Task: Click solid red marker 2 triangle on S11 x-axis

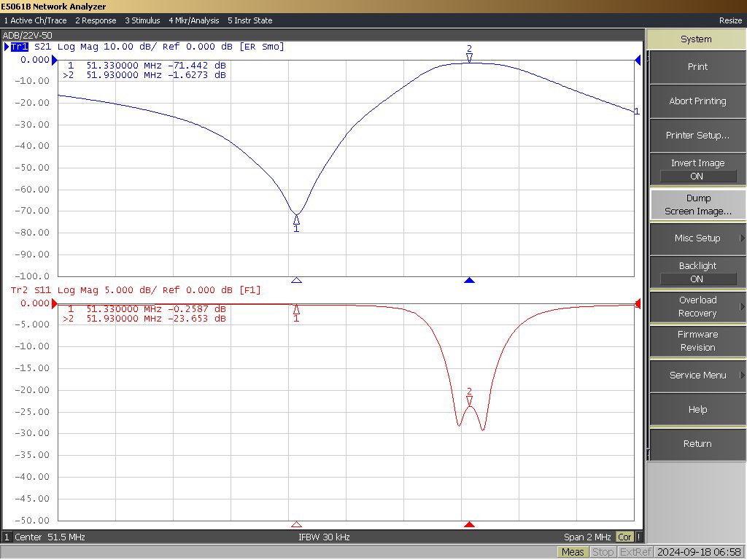Action: 469,524
